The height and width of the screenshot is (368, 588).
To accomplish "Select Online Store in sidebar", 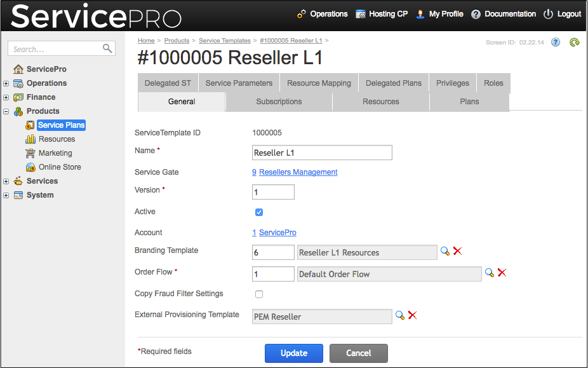I will pos(59,167).
